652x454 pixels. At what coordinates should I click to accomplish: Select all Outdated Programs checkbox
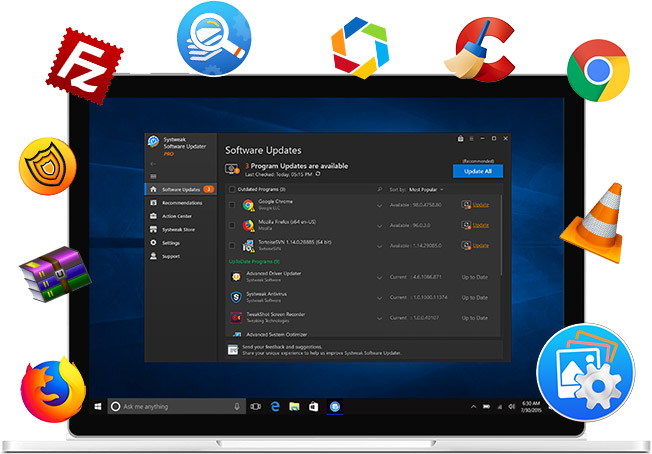pyautogui.click(x=232, y=190)
